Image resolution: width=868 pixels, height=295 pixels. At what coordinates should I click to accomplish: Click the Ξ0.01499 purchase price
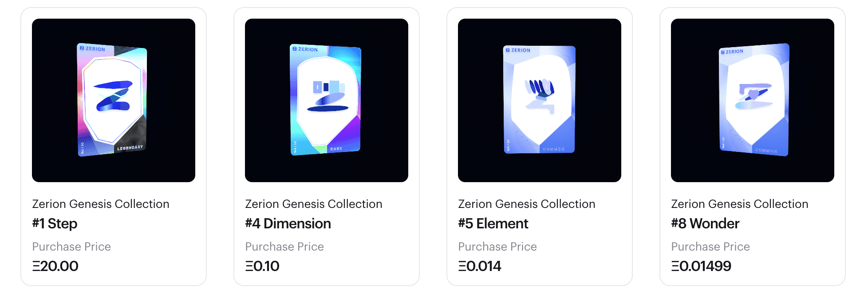[701, 266]
